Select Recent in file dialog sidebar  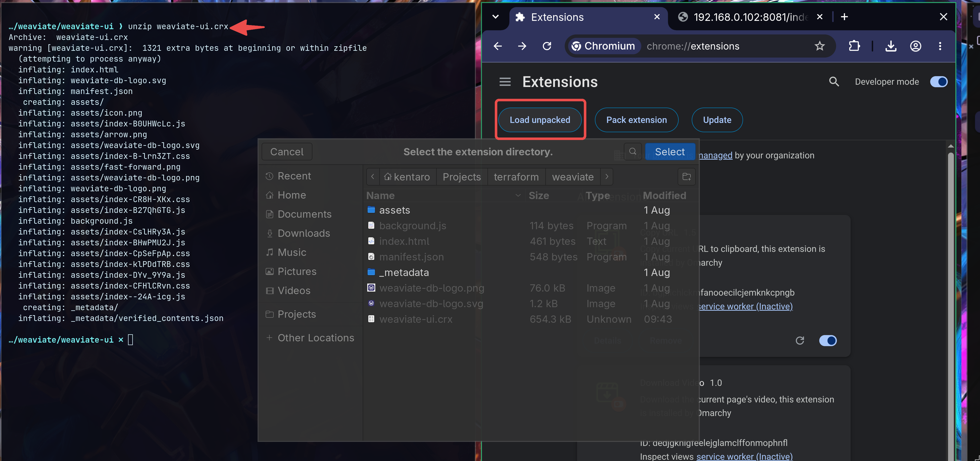310,176
